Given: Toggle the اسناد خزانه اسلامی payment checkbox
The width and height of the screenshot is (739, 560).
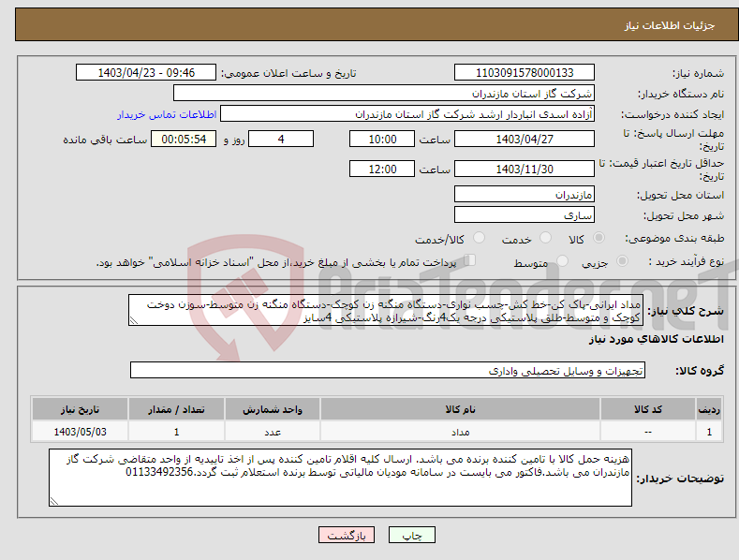Looking at the screenshot, I should (470, 260).
